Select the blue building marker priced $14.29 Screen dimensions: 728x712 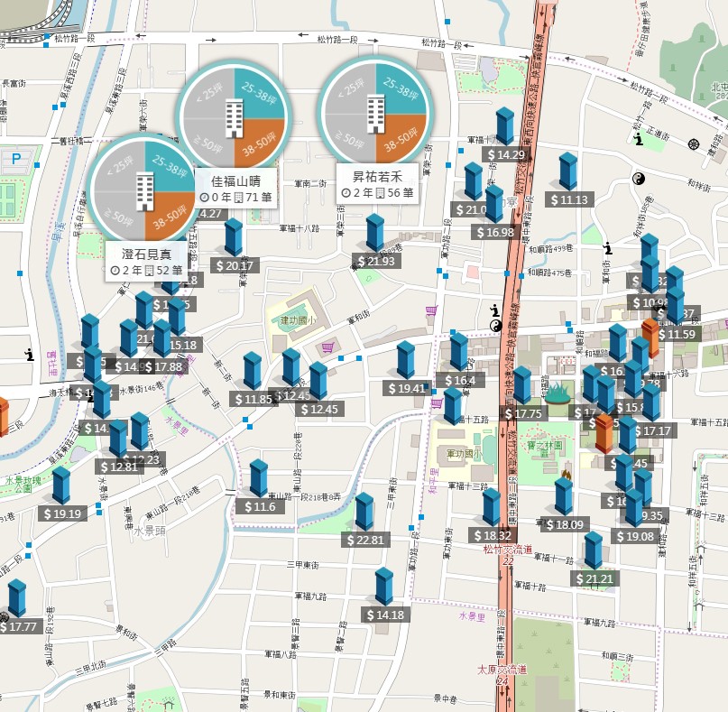pyautogui.click(x=504, y=126)
